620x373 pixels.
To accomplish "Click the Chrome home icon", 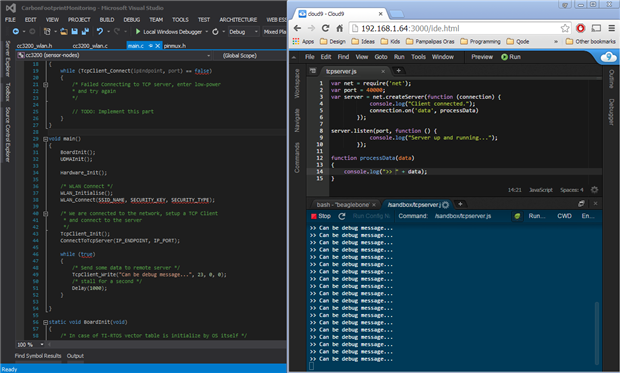I will 339,28.
